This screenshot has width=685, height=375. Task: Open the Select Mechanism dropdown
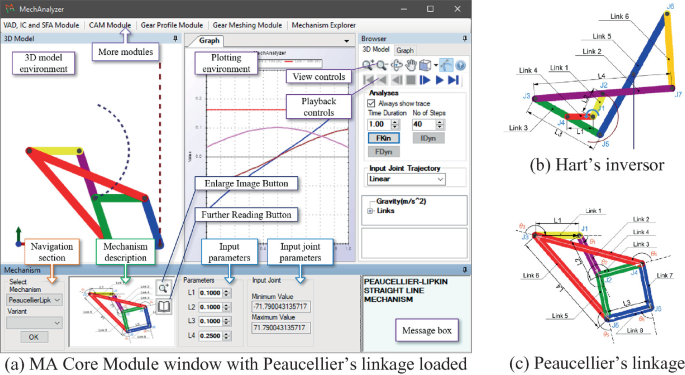click(34, 300)
